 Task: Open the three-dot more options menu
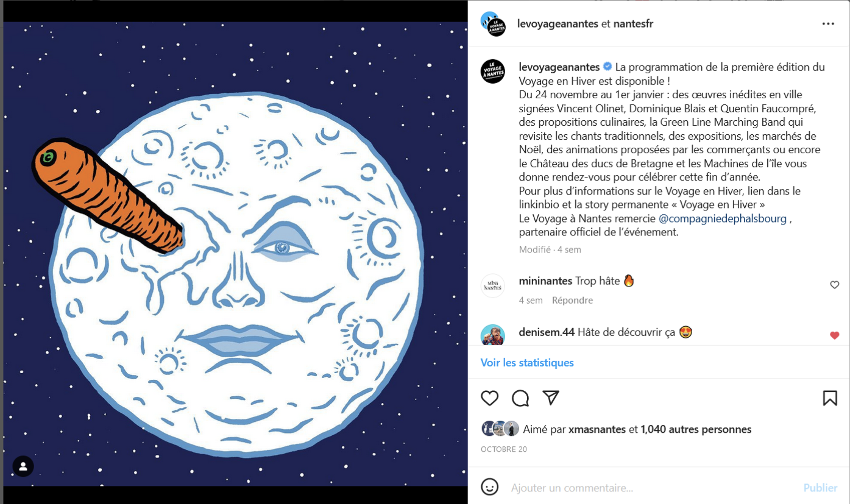coord(828,24)
